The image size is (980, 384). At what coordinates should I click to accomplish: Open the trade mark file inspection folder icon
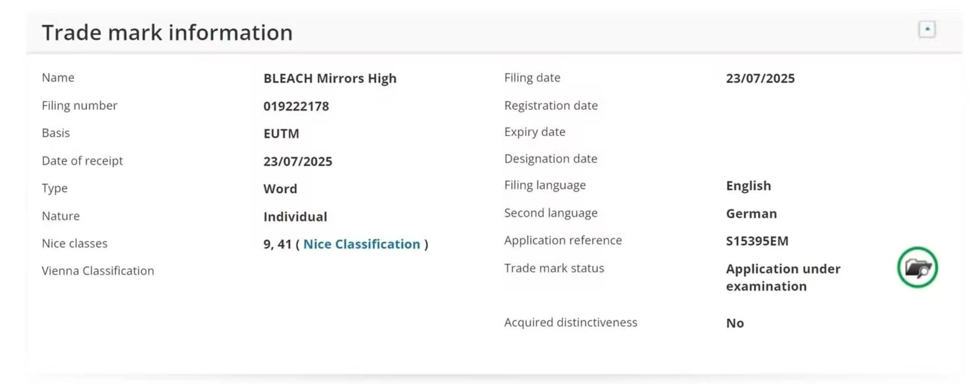917,268
